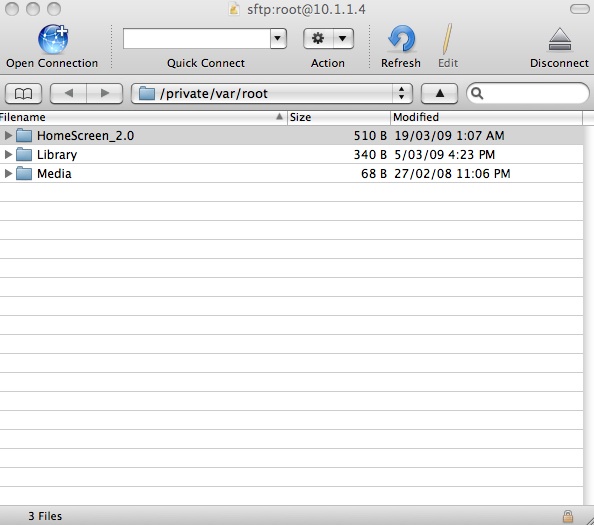
Task: Click the Refresh label
Action: tap(401, 63)
